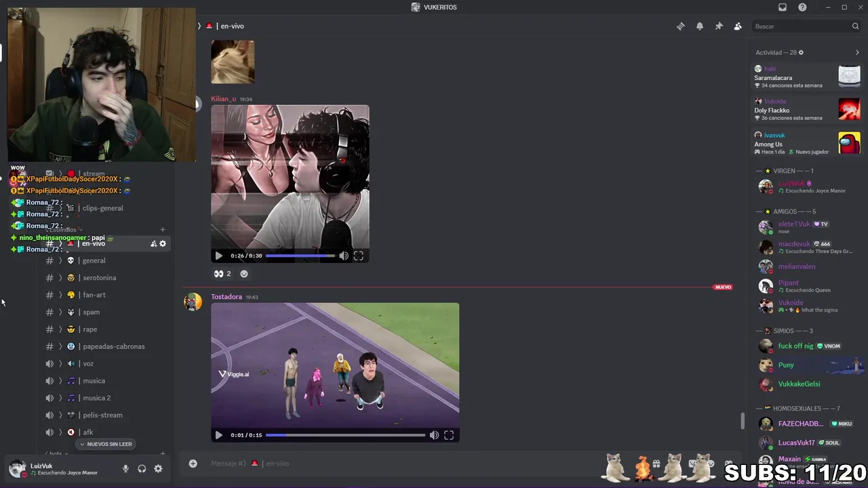Play Tostadora's Viggle.ai video

tap(218, 435)
